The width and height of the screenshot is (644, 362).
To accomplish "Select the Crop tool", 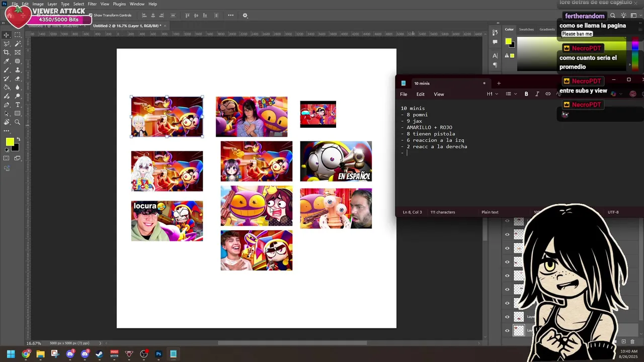I will (x=7, y=52).
